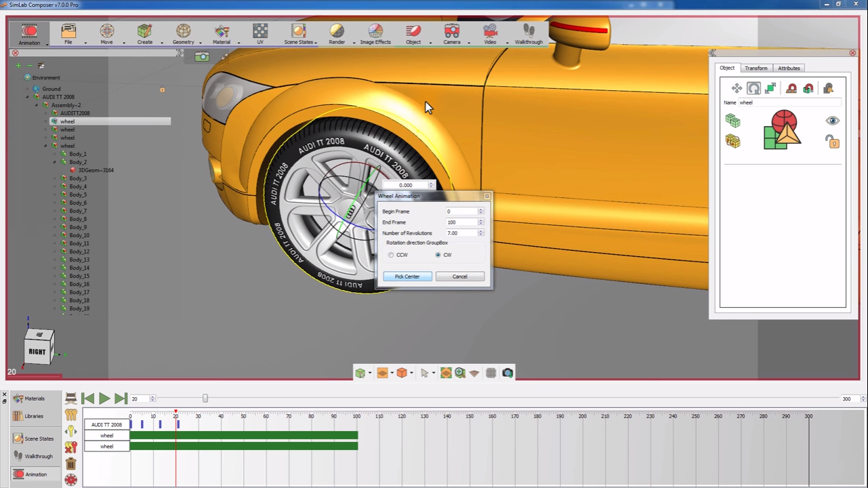Open the Animation bottom tab

[x=30, y=474]
